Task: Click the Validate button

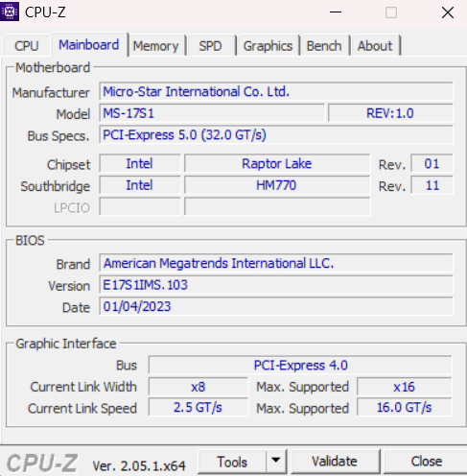Action: pos(335,462)
